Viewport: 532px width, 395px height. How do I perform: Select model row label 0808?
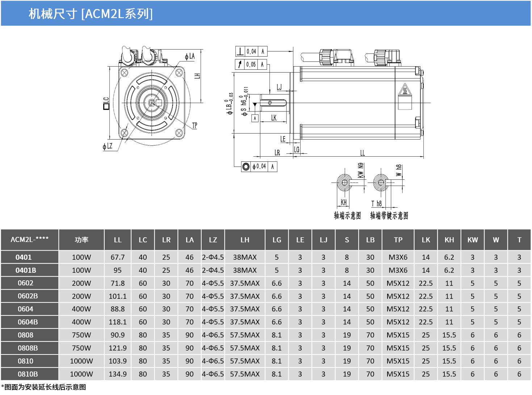[x=25, y=335]
